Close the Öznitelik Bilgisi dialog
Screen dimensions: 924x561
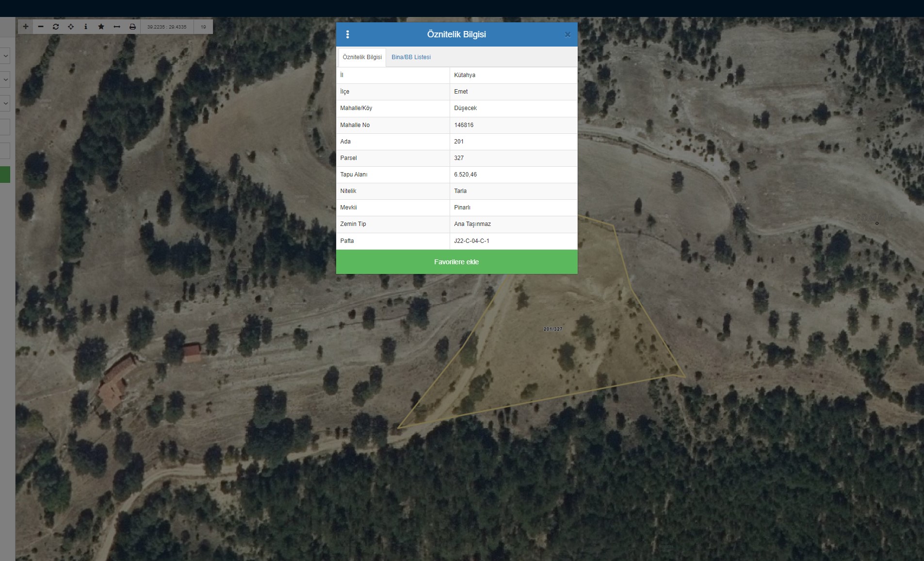[x=567, y=34]
